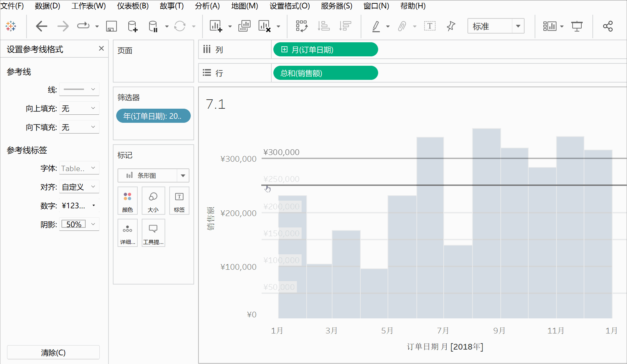Open the 线 line style dropdown
The width and height of the screenshot is (627, 364).
[x=79, y=89]
